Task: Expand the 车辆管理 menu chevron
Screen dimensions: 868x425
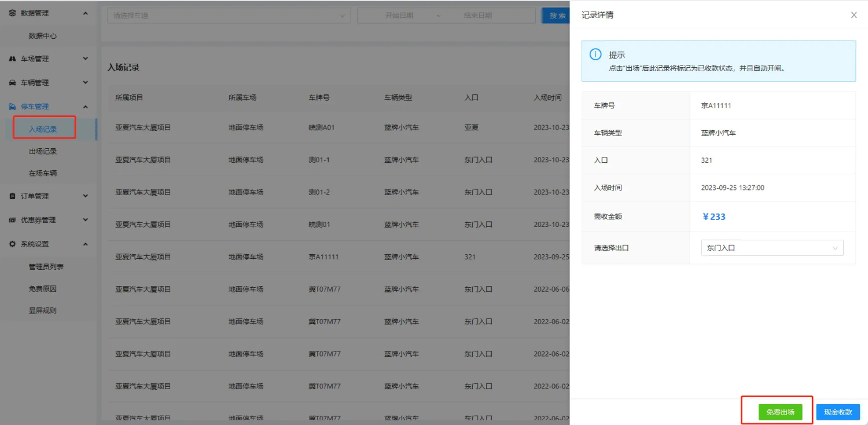Action: pos(86,83)
